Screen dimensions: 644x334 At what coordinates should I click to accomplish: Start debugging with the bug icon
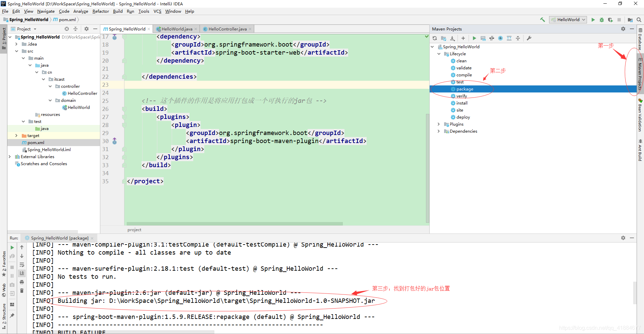602,20
